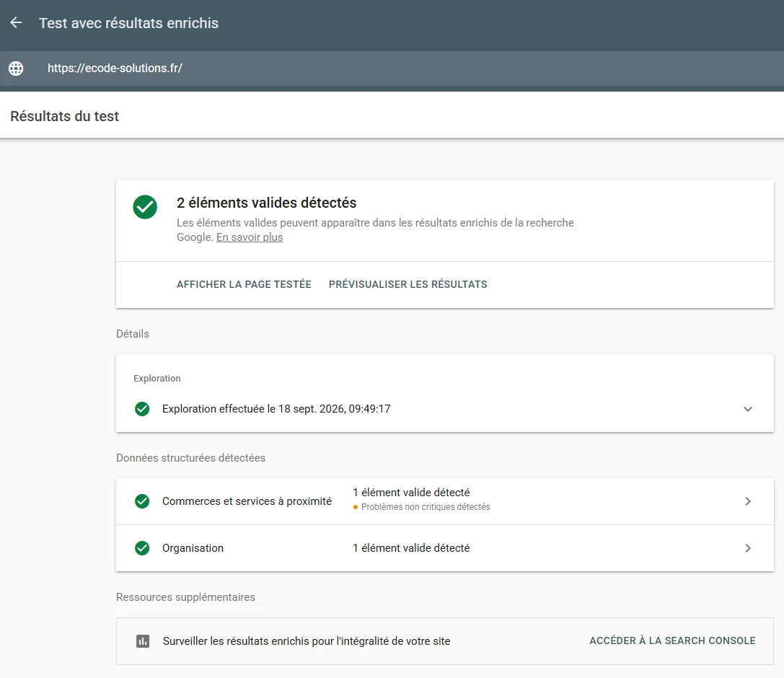Screen dimensions: 784x678
Task: Click the check icon next to 'Commerces et services à proximité'
Action: pyautogui.click(x=142, y=501)
